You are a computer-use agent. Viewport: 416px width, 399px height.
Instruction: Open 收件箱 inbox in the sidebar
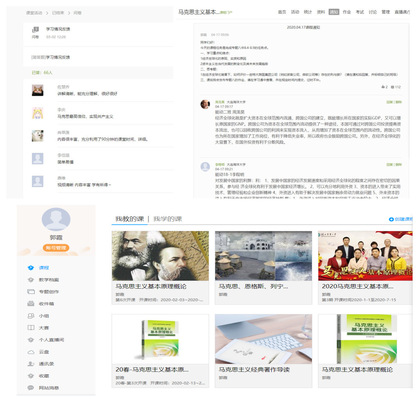pos(46,304)
